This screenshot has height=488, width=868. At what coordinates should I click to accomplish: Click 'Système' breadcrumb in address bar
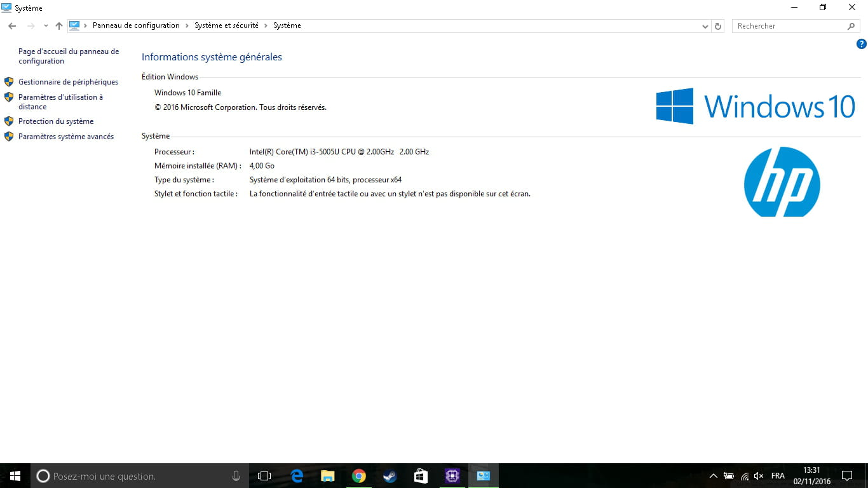click(x=287, y=25)
